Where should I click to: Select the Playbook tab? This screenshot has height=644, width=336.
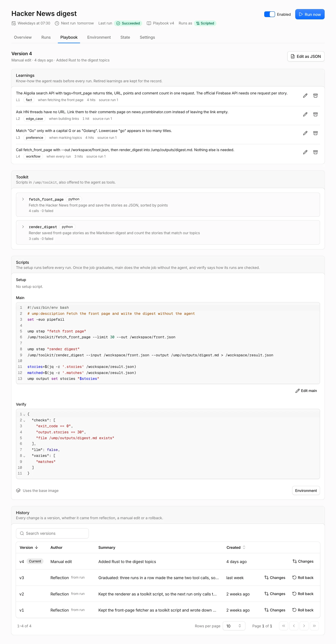[69, 37]
